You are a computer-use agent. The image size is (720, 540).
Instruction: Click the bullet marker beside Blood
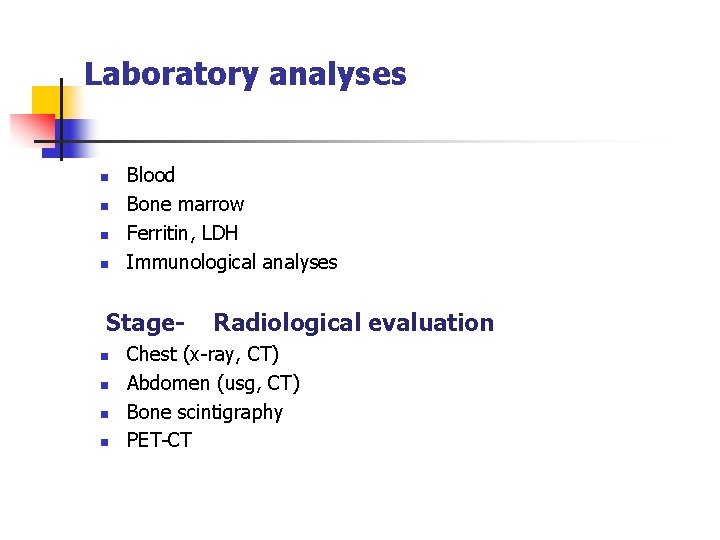point(102,179)
